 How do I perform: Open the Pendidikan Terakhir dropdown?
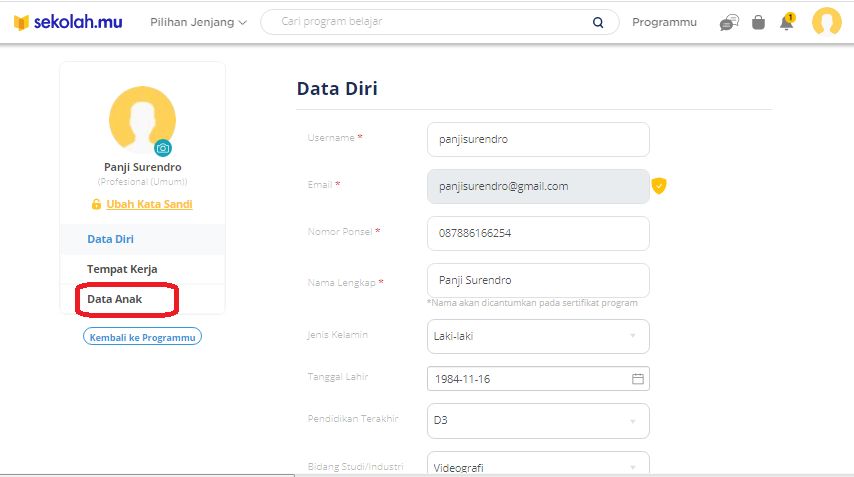pyautogui.click(x=538, y=421)
